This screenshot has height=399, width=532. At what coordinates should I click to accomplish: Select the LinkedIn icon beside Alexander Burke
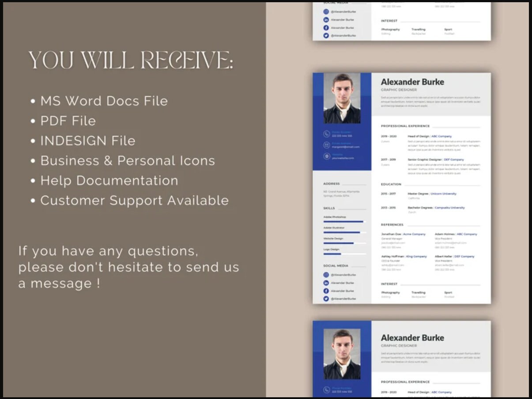click(326, 283)
